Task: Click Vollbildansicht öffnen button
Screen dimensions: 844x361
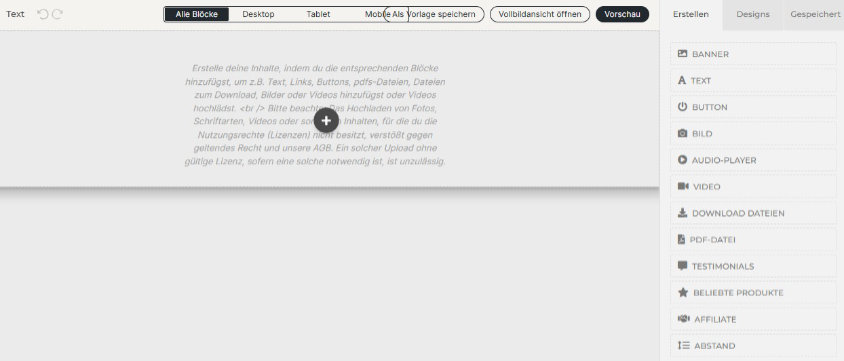Action: 540,15
